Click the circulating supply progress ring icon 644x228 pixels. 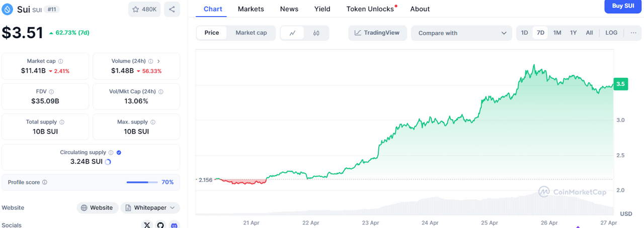click(108, 162)
